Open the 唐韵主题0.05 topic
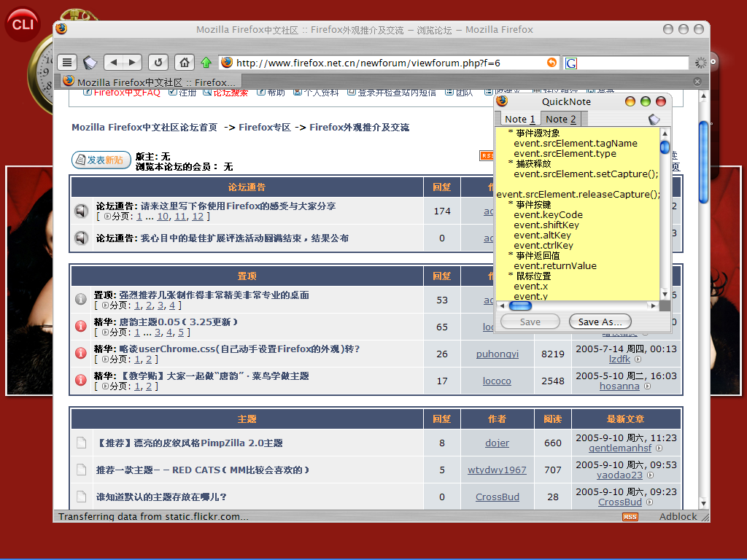Viewport: 747px width, 560px height. 178,322
